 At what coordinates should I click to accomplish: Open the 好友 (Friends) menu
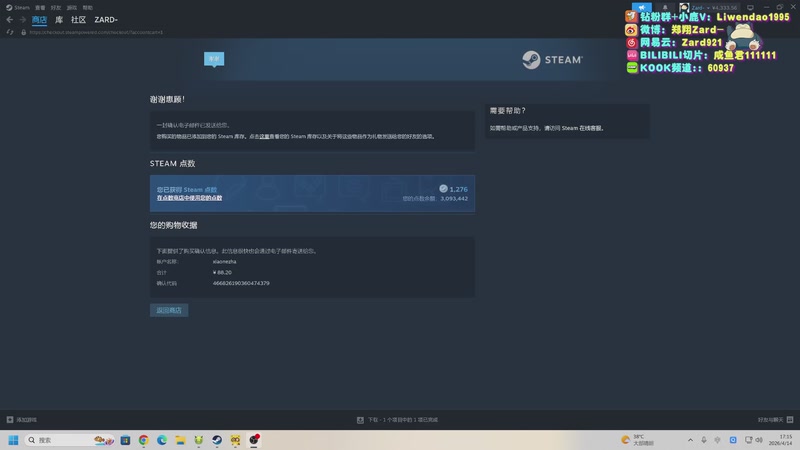tap(56, 8)
